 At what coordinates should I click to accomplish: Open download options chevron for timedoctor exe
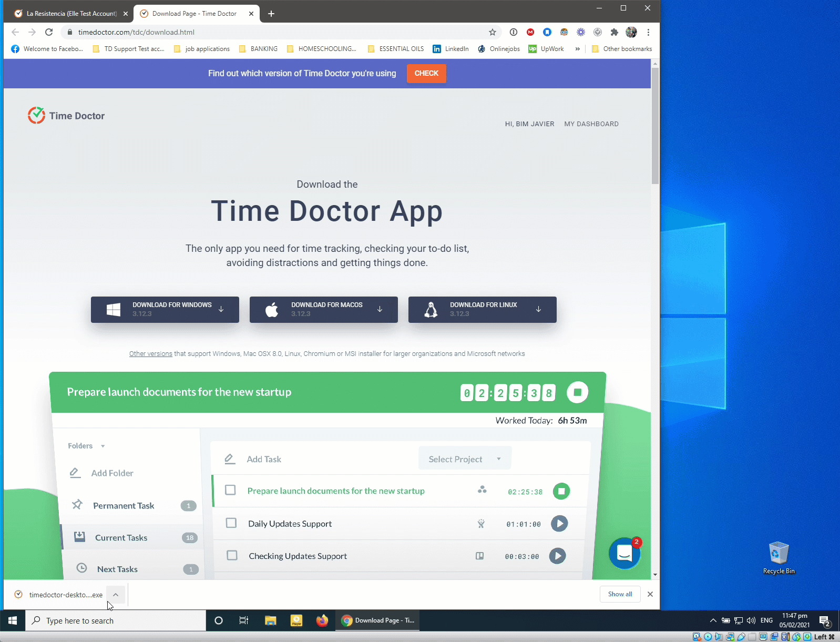click(x=116, y=595)
